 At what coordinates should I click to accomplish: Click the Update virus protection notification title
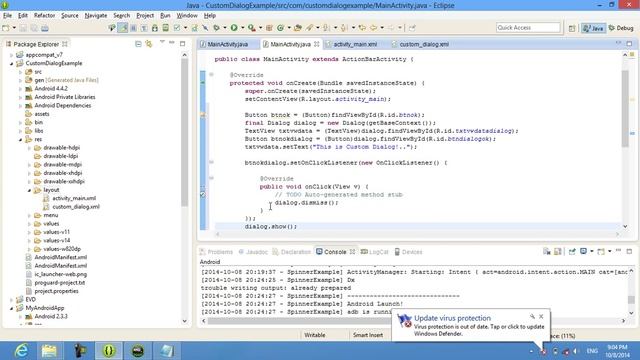tap(452, 318)
